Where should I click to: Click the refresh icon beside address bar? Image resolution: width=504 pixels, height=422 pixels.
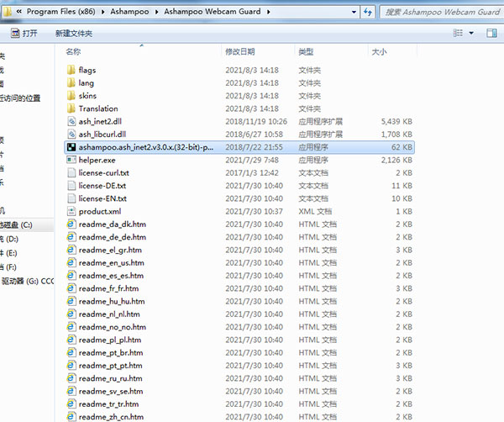tap(368, 13)
